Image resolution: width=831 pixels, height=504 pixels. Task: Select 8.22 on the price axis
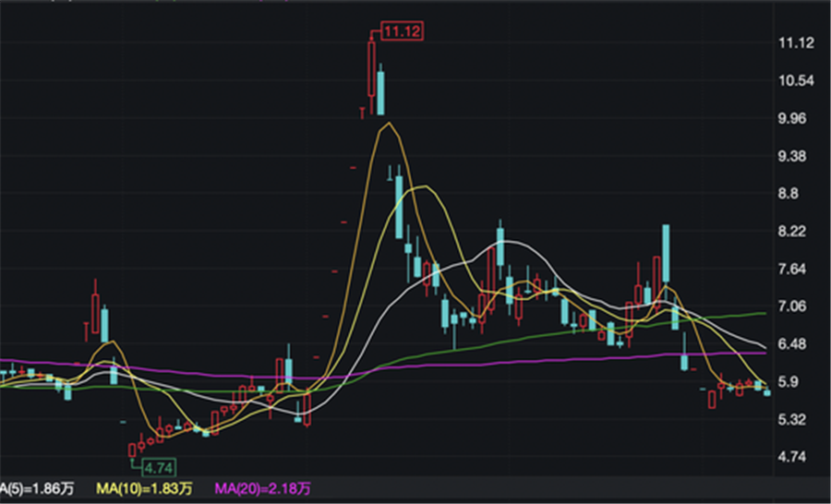pos(795,232)
